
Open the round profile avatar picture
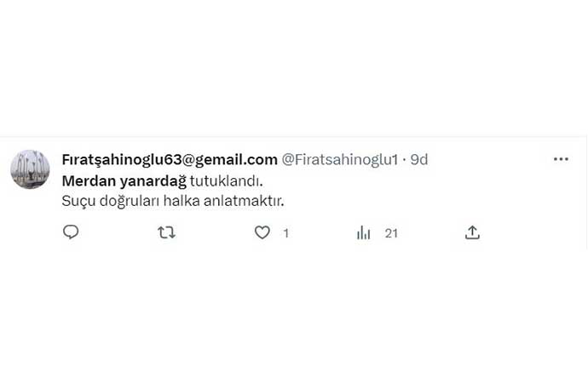pos(30,169)
